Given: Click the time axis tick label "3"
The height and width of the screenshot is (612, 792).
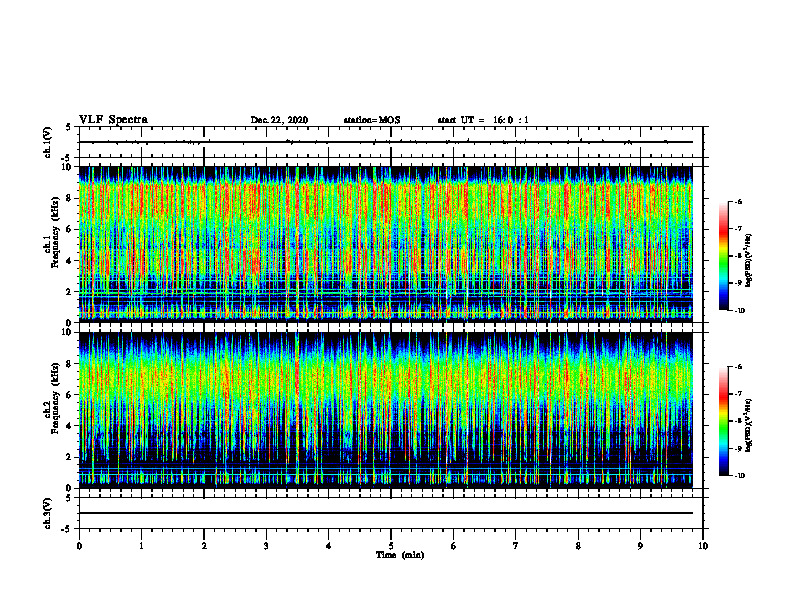Looking at the screenshot, I should (266, 546).
